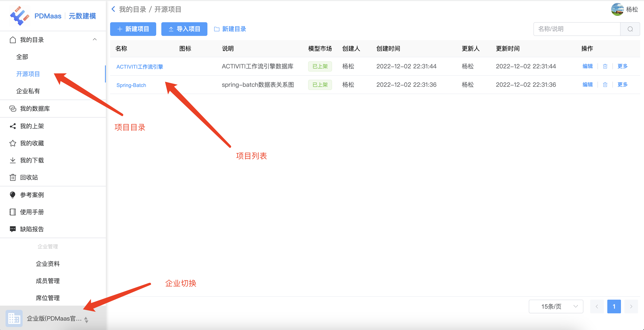This screenshot has width=644, height=330.
Task: Open 回收站 recycle bin in sidebar
Action: click(x=29, y=178)
